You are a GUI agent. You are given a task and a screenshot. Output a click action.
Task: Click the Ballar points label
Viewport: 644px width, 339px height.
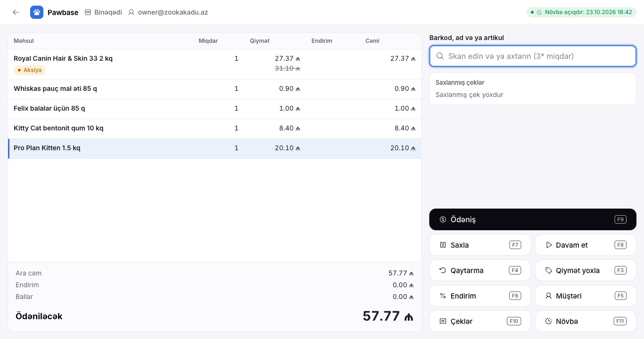24,297
